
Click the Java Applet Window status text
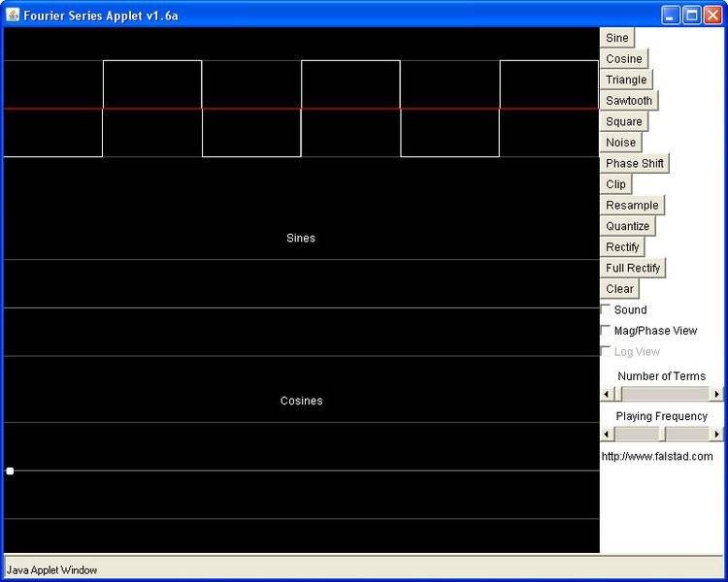(x=52, y=570)
